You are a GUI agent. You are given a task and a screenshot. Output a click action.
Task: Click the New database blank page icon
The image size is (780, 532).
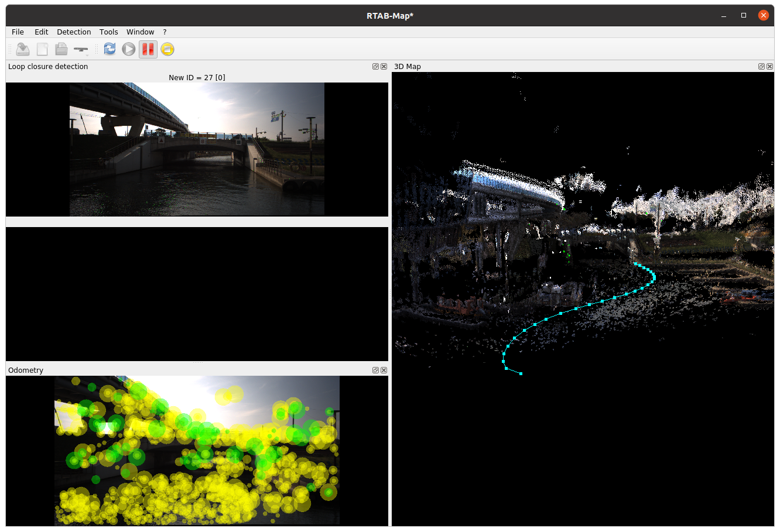tap(42, 49)
